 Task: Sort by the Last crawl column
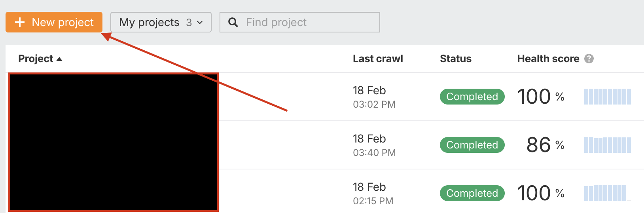coord(377,59)
